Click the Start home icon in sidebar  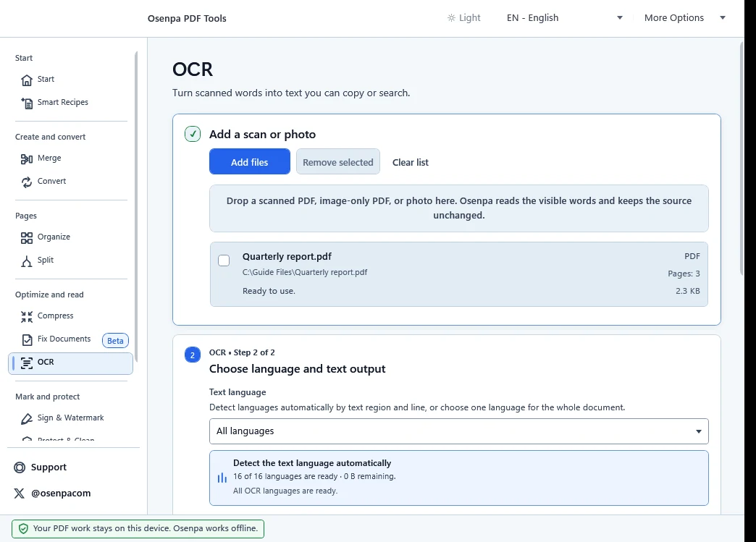27,80
